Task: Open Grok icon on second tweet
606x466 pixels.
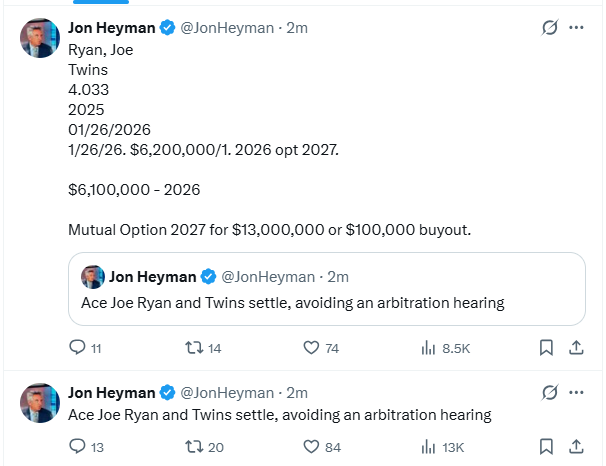Action: tap(548, 392)
